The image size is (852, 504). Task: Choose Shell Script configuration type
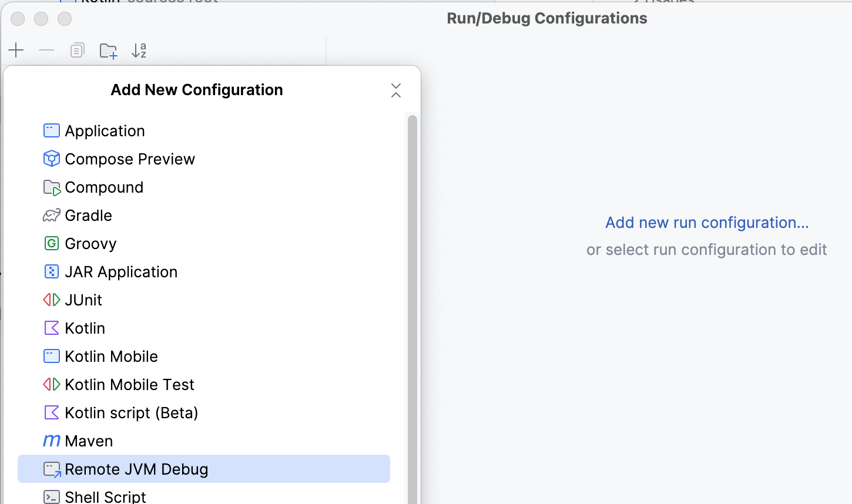(204, 495)
